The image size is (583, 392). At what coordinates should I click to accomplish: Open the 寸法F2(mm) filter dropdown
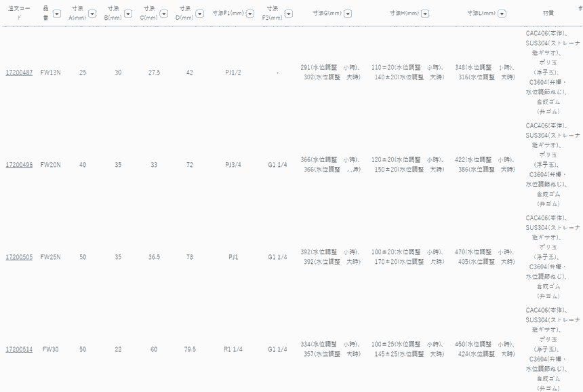(289, 14)
